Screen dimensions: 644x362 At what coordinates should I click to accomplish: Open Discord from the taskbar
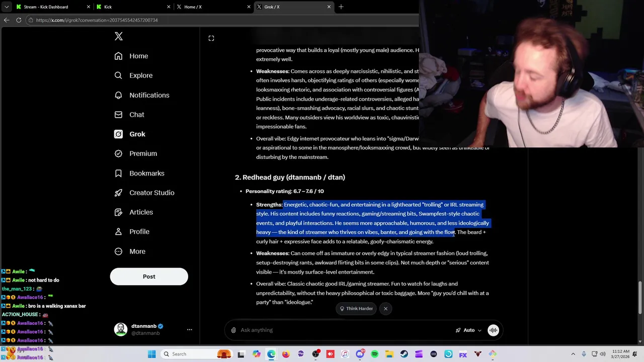click(360, 354)
